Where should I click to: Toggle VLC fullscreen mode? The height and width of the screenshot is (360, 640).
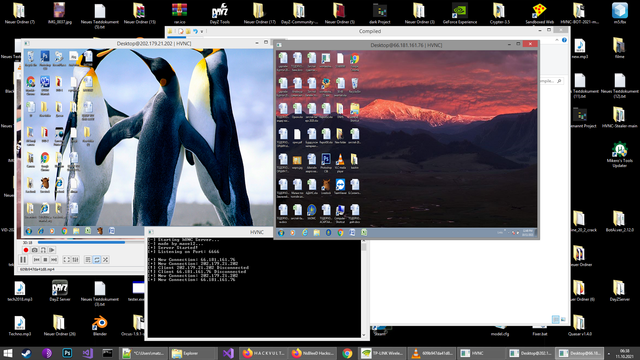(x=67, y=260)
